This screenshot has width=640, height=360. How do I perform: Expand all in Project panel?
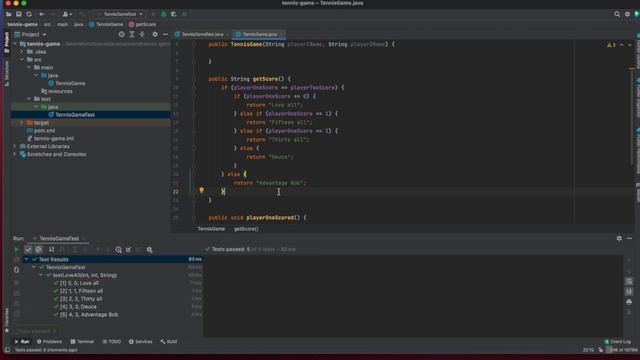132,35
